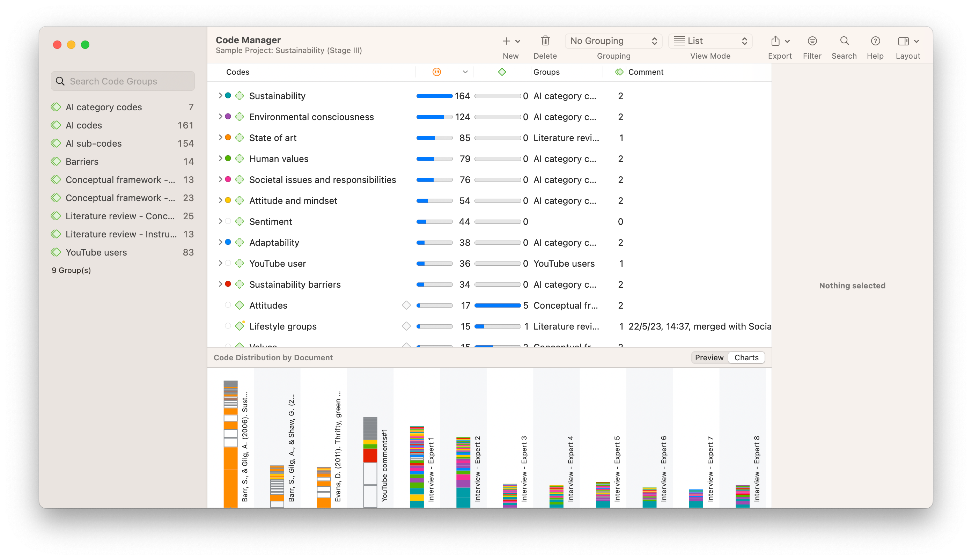Viewport: 972px width, 560px height.
Task: Switch to the Charts segment
Action: point(746,357)
